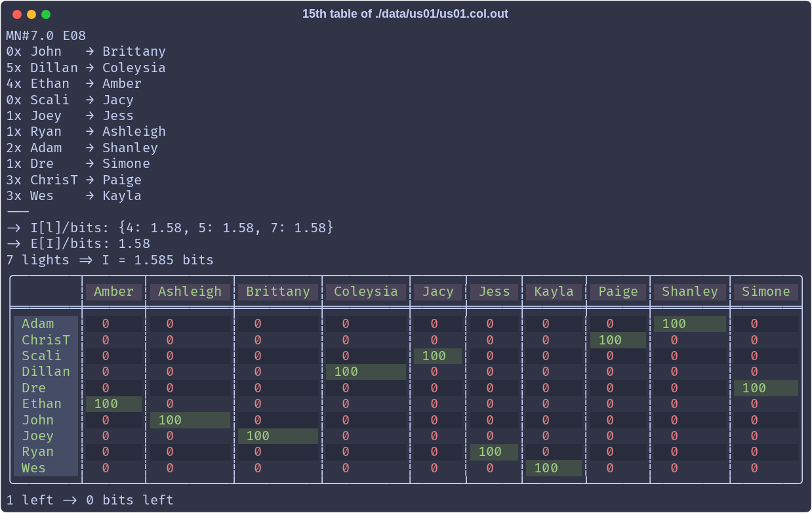This screenshot has height=513, width=812.
Task: Click the red close window button
Action: (x=17, y=14)
